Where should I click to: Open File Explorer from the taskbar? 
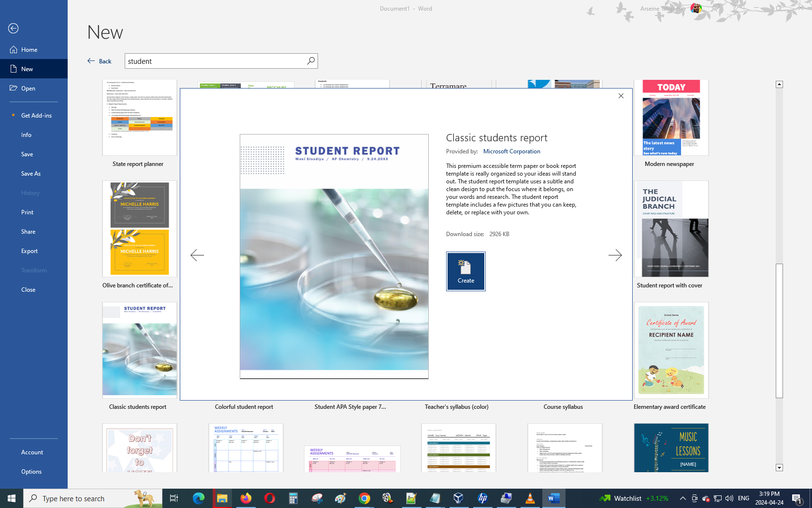222,498
